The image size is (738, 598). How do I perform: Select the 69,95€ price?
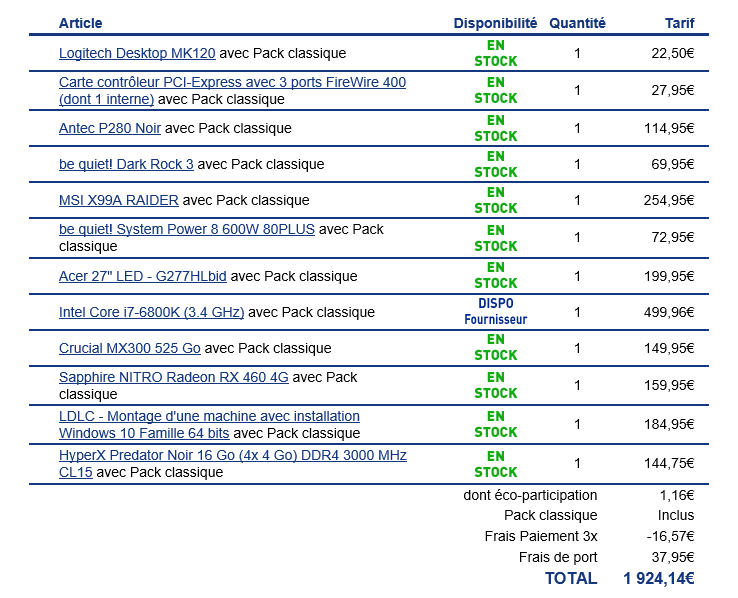(673, 164)
